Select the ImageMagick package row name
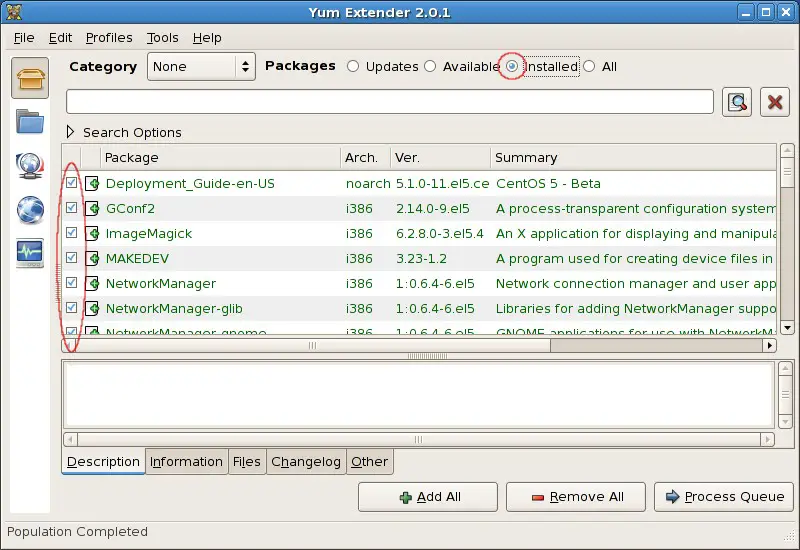The image size is (800, 550). (x=148, y=234)
